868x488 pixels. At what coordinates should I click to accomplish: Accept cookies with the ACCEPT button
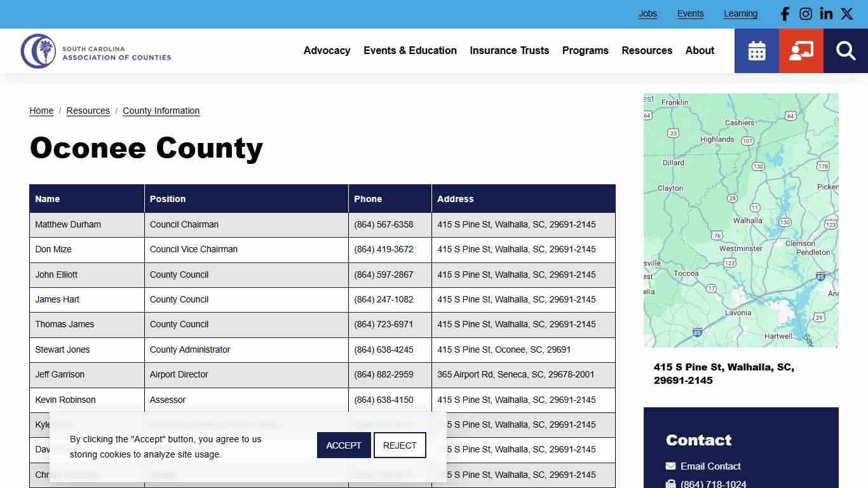[x=343, y=445]
